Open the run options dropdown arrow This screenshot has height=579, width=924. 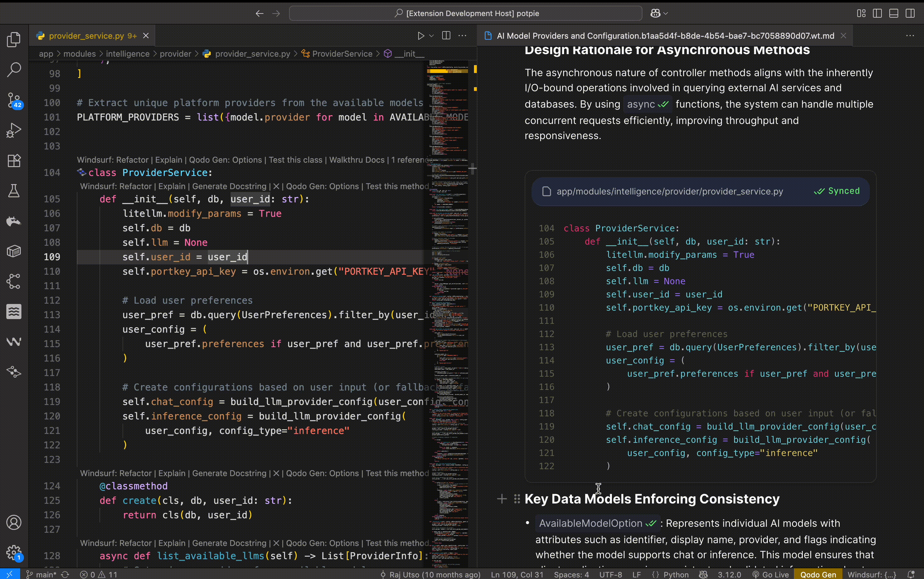(431, 36)
